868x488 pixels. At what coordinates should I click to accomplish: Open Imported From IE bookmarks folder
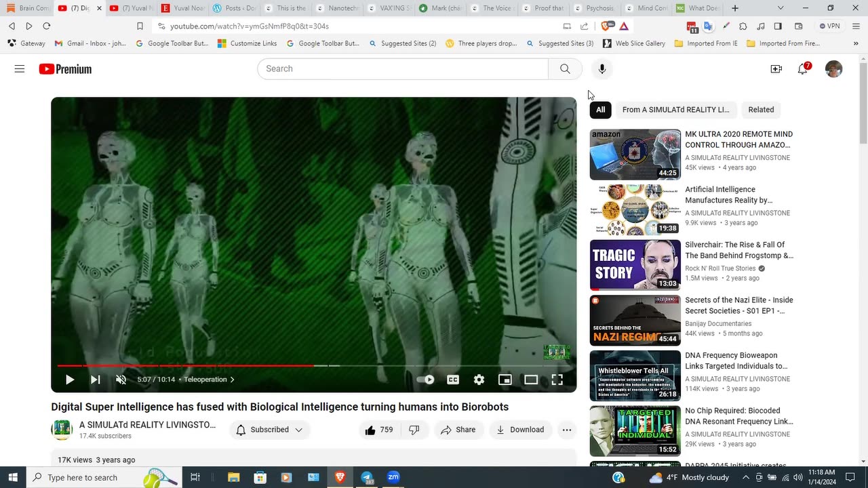706,43
